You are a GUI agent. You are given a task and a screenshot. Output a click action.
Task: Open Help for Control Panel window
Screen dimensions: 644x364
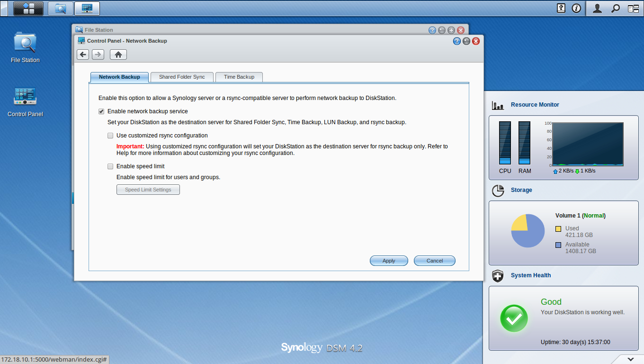[457, 41]
